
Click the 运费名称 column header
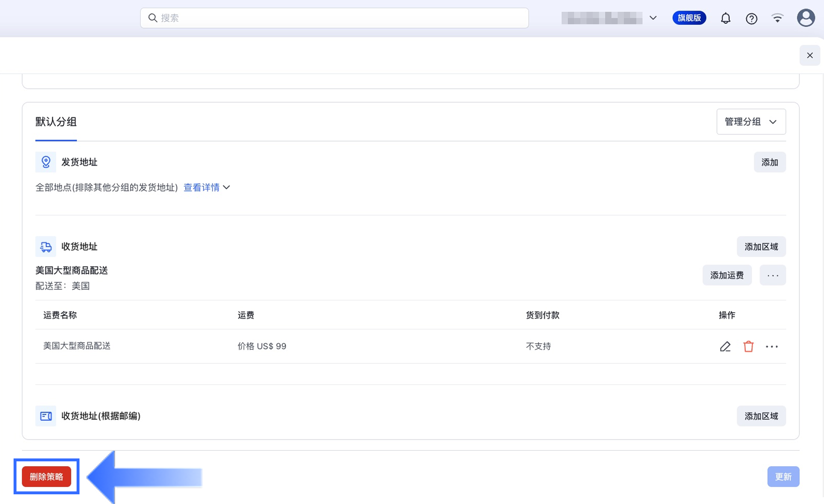coord(60,315)
